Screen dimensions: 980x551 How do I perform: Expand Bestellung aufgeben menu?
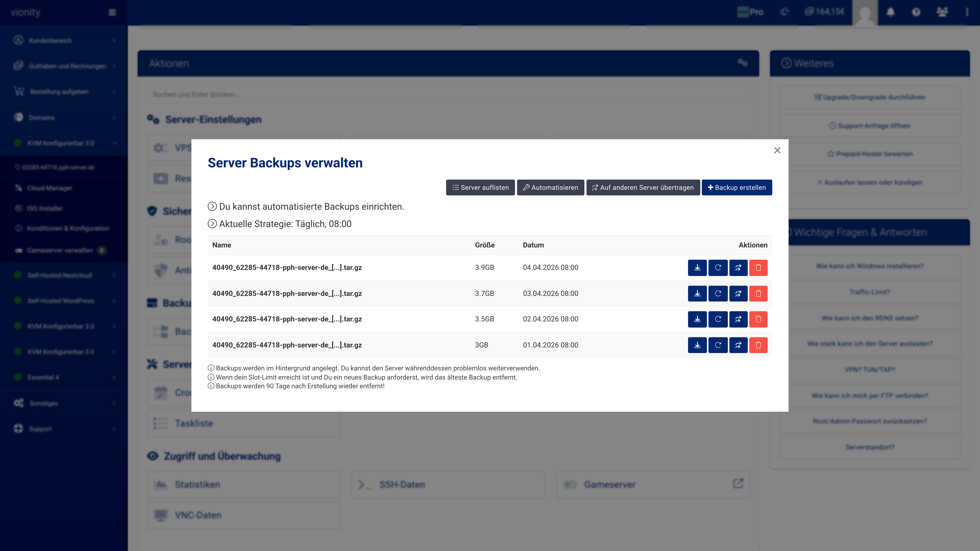(x=64, y=92)
